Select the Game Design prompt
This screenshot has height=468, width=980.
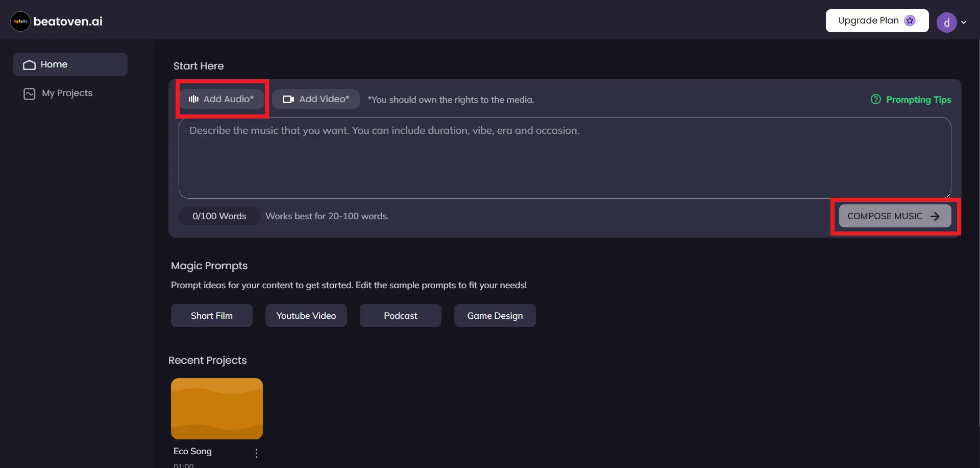(495, 316)
